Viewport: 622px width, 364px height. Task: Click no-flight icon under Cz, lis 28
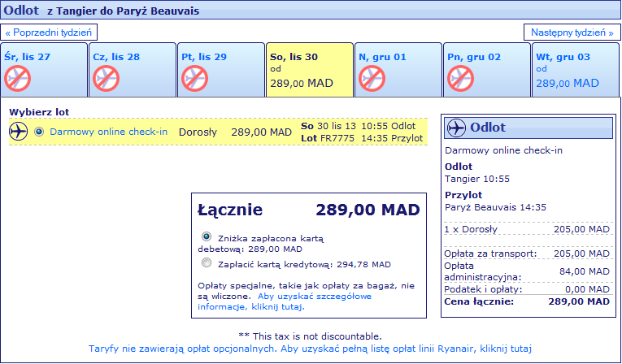coord(106,79)
